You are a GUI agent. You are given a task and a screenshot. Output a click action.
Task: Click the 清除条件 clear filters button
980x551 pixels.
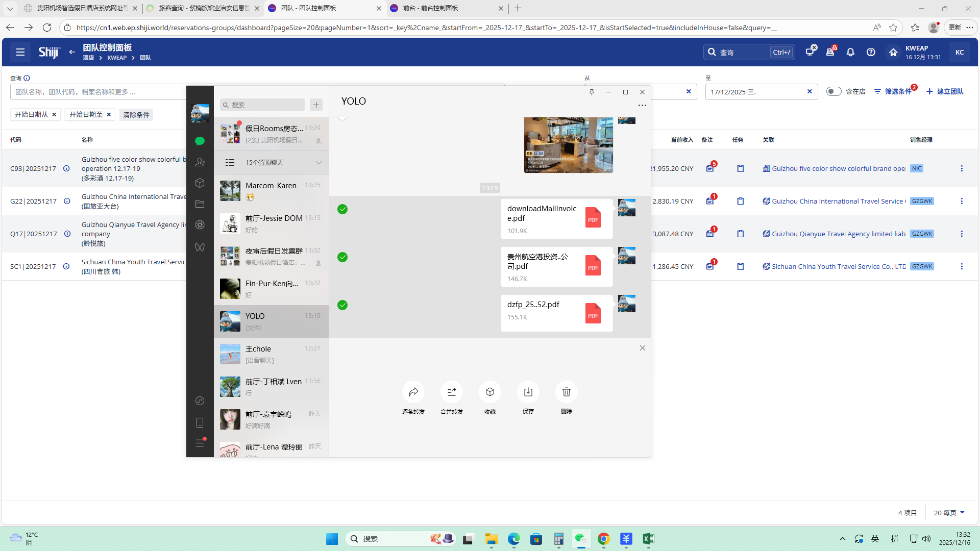pyautogui.click(x=136, y=115)
